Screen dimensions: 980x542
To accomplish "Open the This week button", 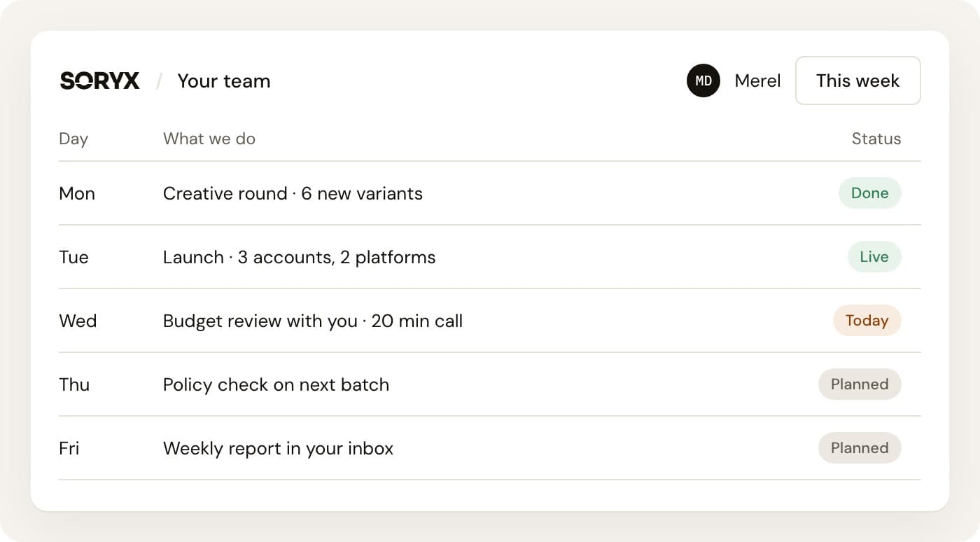I will (857, 81).
